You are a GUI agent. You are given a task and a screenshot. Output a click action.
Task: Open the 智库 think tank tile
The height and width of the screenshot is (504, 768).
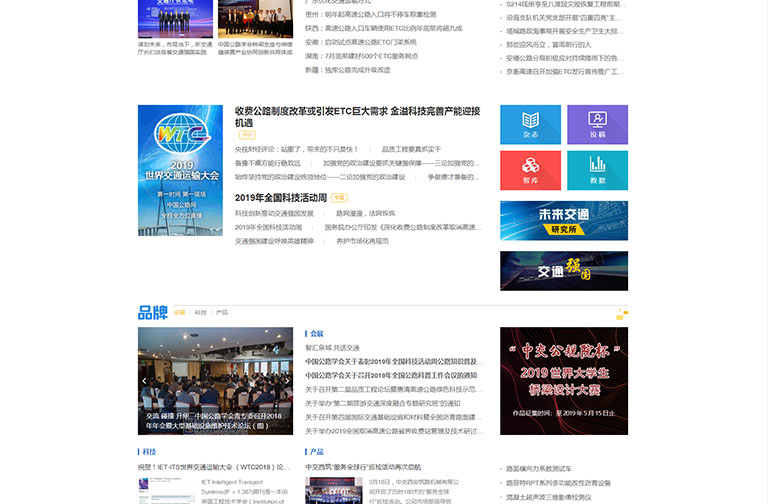530,170
